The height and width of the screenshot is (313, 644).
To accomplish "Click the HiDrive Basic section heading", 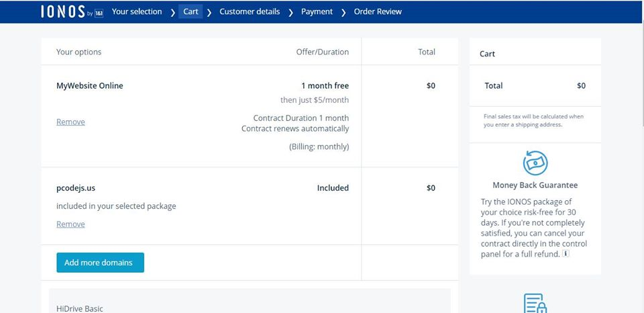I will (x=80, y=308).
